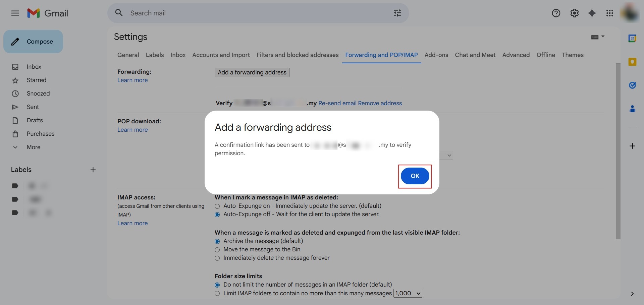Select Move the message to the Bin
The width and height of the screenshot is (644, 305).
(217, 250)
